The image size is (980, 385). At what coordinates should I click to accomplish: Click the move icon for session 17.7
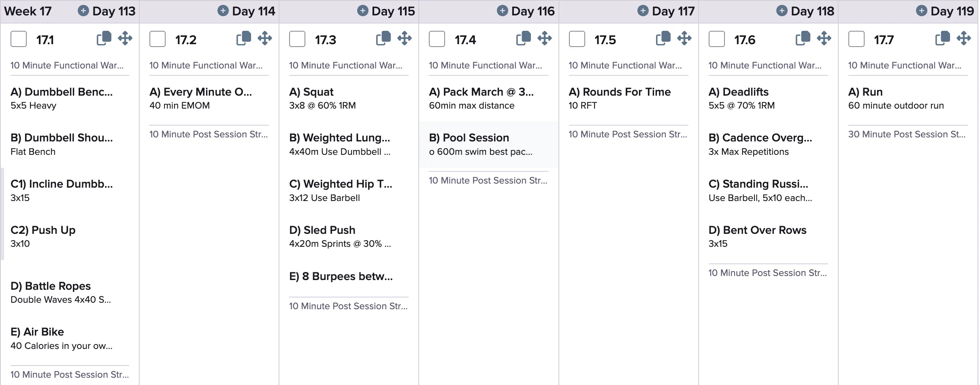click(x=964, y=38)
